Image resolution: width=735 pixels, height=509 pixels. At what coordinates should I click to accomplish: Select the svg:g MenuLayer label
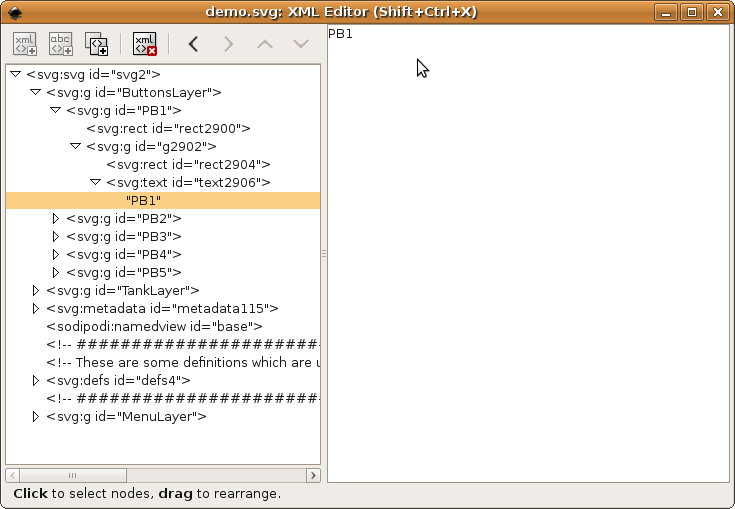click(x=127, y=417)
